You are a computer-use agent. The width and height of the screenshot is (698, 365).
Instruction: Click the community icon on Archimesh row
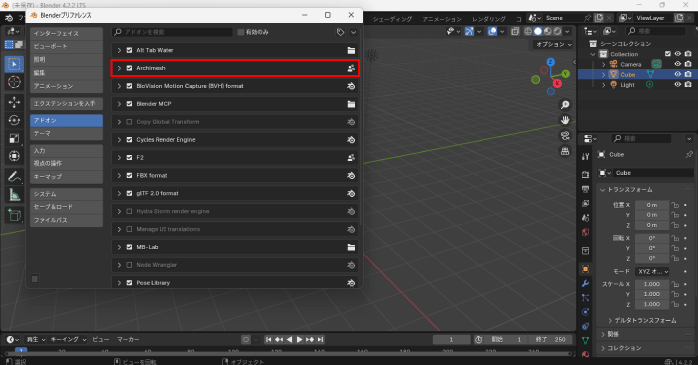coord(351,68)
